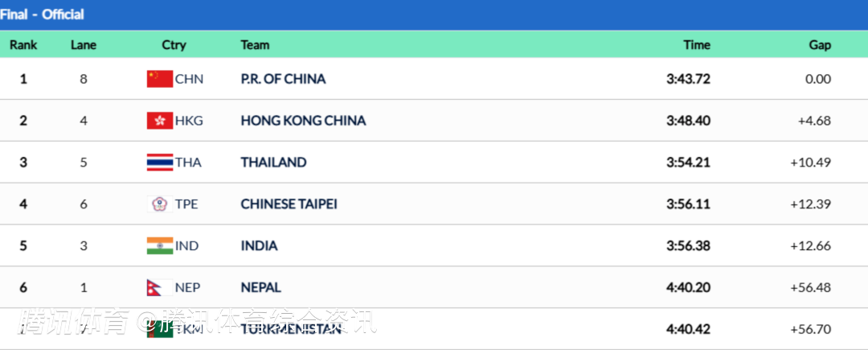Click China's winning time 3:43.72
This screenshot has height=350, width=868.
(x=688, y=79)
